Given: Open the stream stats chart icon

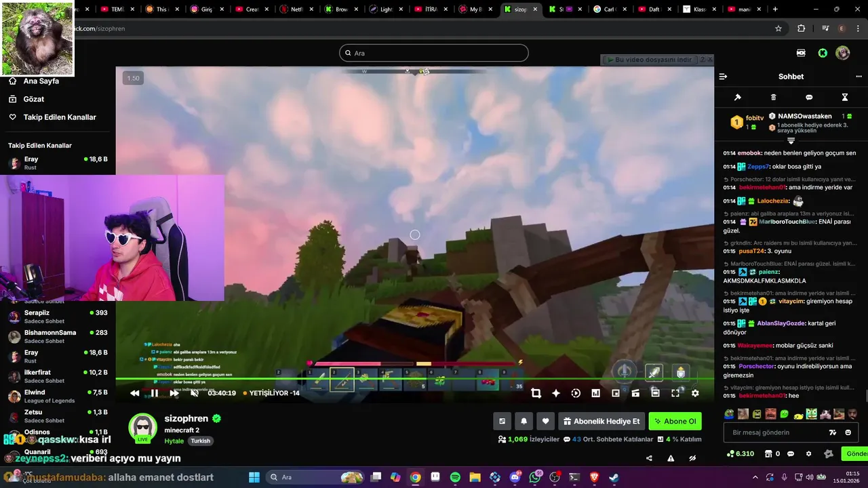Looking at the screenshot, I should point(595,393).
